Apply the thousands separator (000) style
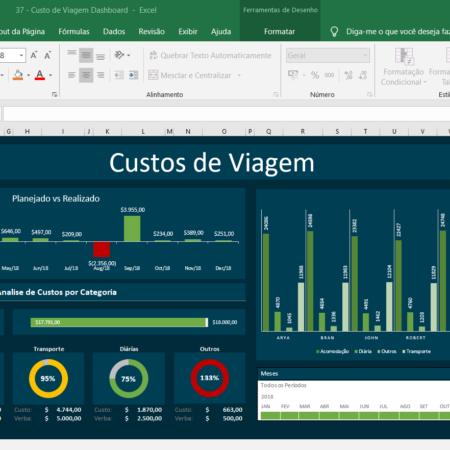450x450 pixels. (329, 75)
